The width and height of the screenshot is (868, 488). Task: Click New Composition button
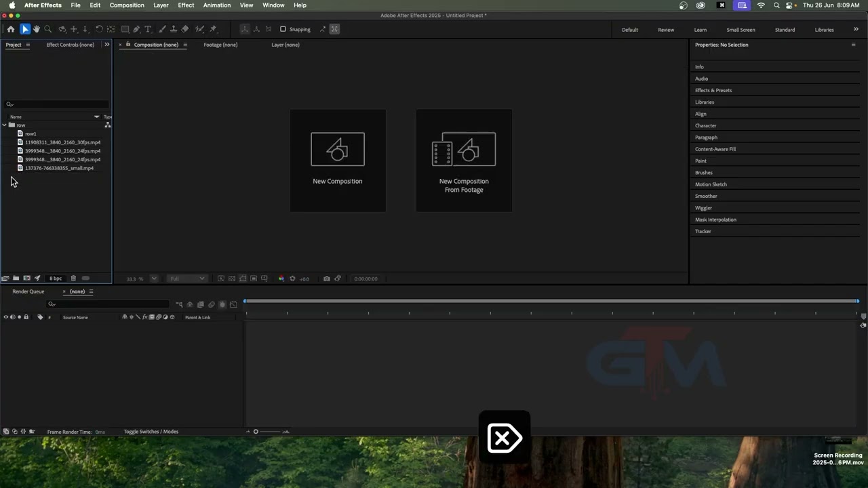coord(338,161)
